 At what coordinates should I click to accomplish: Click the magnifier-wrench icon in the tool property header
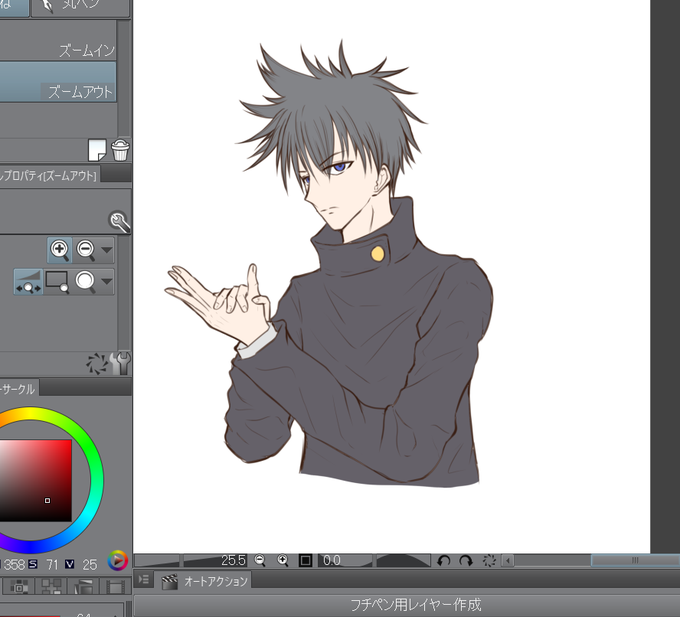pyautogui.click(x=119, y=222)
